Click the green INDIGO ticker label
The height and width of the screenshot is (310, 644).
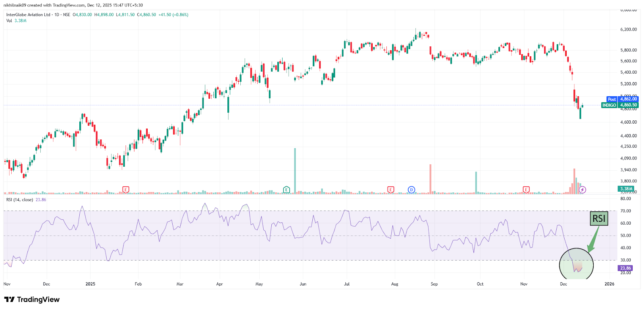pos(609,105)
